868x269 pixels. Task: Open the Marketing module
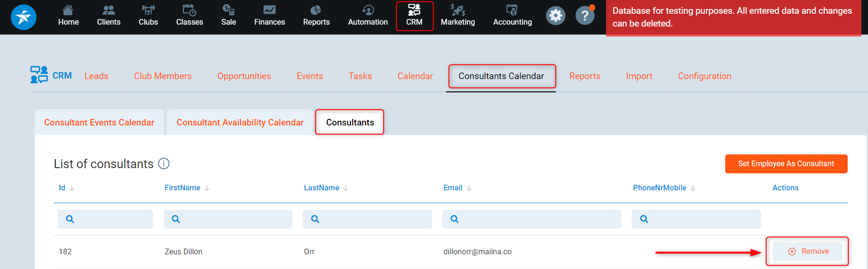coord(458,16)
